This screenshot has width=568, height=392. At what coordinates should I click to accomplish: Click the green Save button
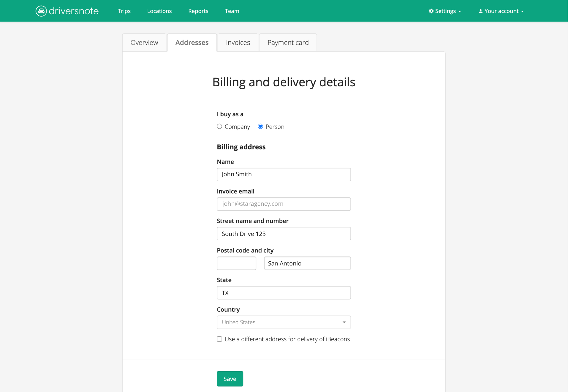(x=230, y=379)
